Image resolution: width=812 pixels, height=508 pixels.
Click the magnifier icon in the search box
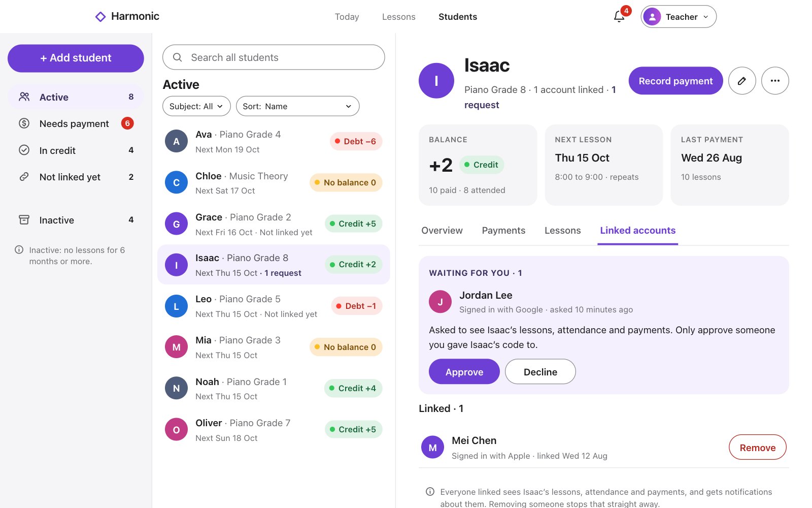(x=178, y=57)
